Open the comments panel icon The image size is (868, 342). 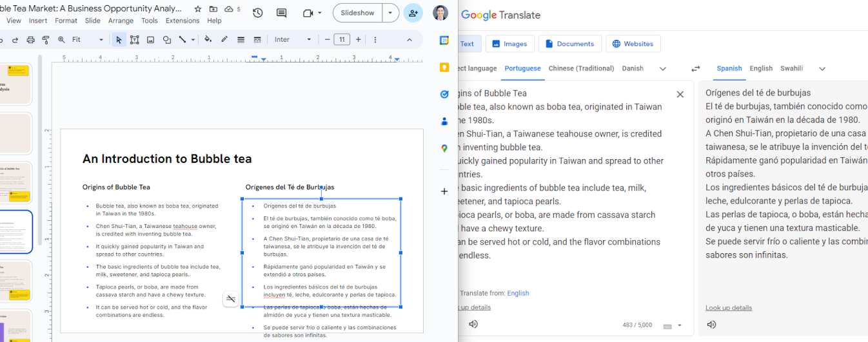[x=281, y=13]
